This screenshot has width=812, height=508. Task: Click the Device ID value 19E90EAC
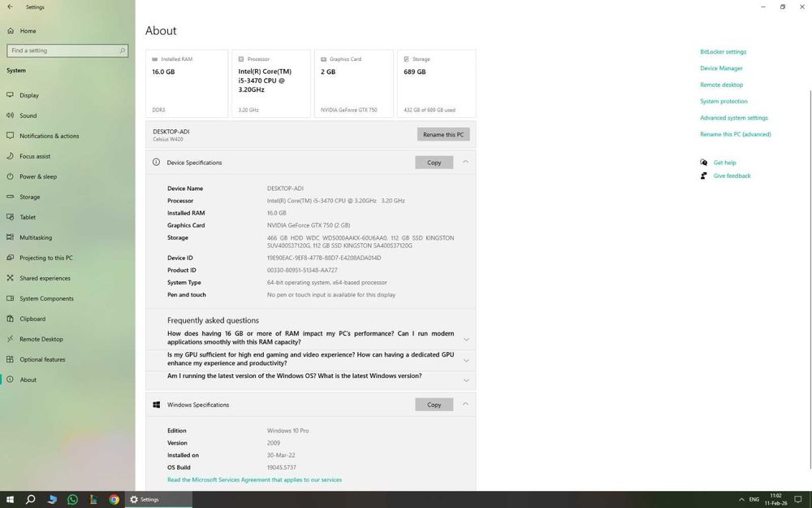pos(324,258)
